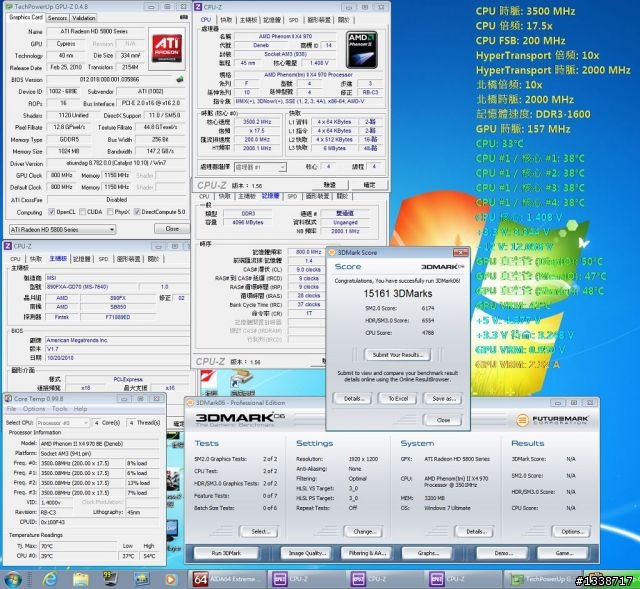Click the 3DMark Score dialog title icon
The width and height of the screenshot is (640, 589).
(x=332, y=252)
